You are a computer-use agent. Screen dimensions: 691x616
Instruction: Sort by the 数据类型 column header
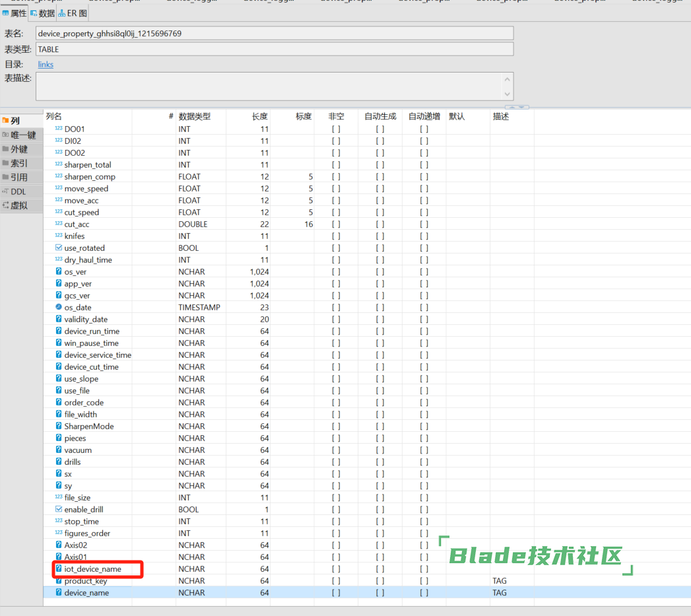pyautogui.click(x=195, y=116)
